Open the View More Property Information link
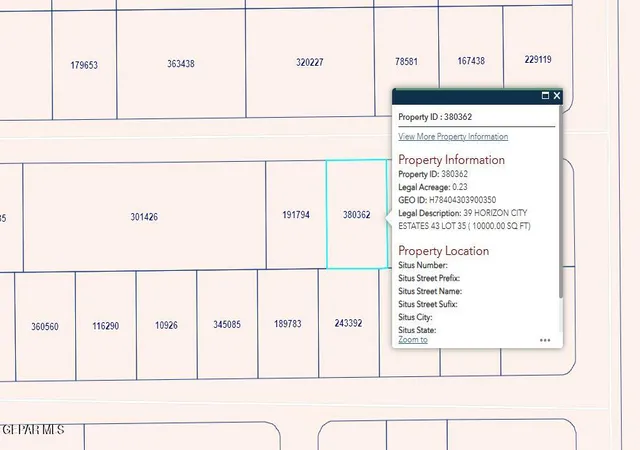Screen dimensions: 640x450 pos(453,136)
